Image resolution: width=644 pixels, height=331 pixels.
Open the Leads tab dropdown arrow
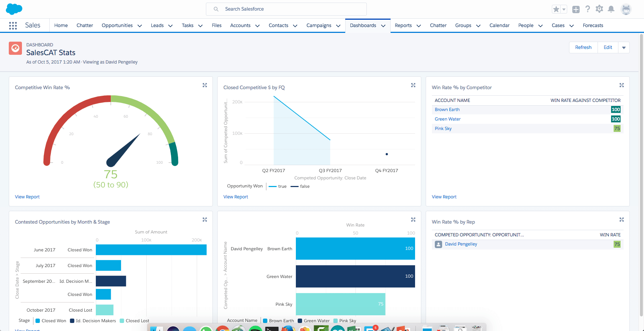point(170,26)
